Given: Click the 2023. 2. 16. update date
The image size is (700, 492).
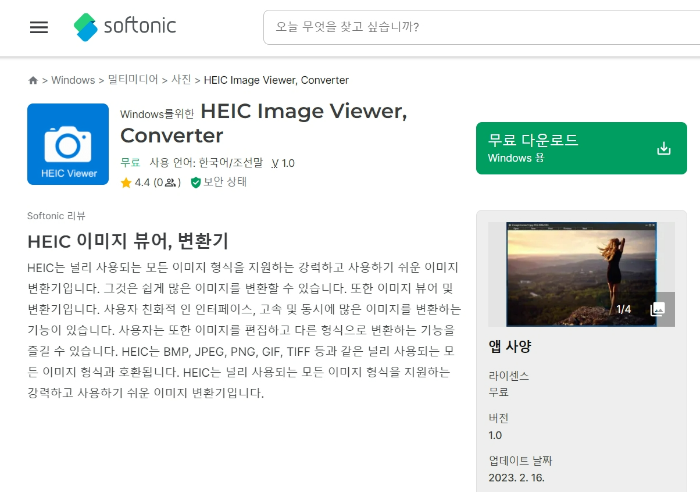Looking at the screenshot, I should tap(517, 478).
